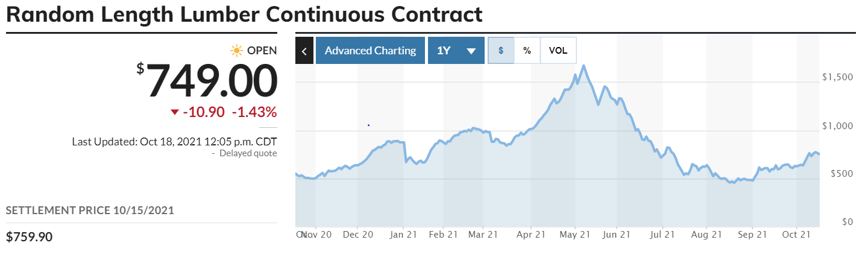Click the left chevron beside Advanced Charting

304,51
